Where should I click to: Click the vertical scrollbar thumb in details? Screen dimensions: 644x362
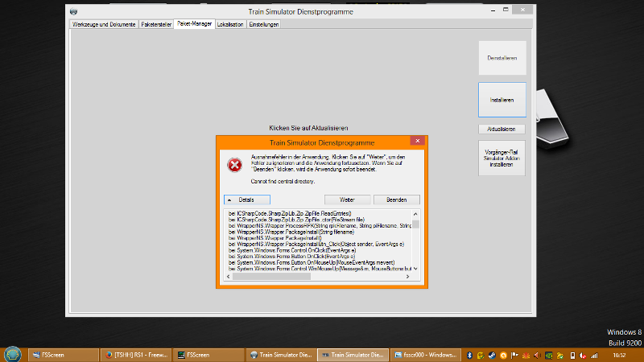pos(415,224)
